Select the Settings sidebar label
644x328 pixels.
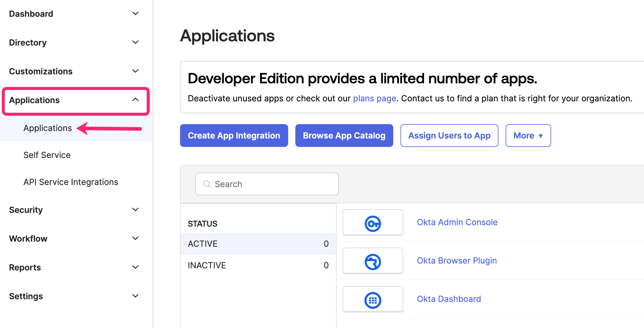26,296
